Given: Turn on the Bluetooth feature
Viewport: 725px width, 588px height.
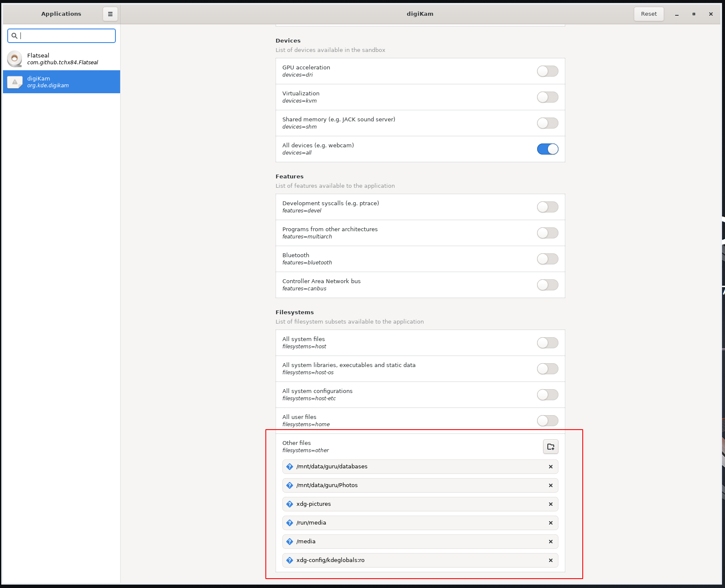Looking at the screenshot, I should pyautogui.click(x=547, y=259).
